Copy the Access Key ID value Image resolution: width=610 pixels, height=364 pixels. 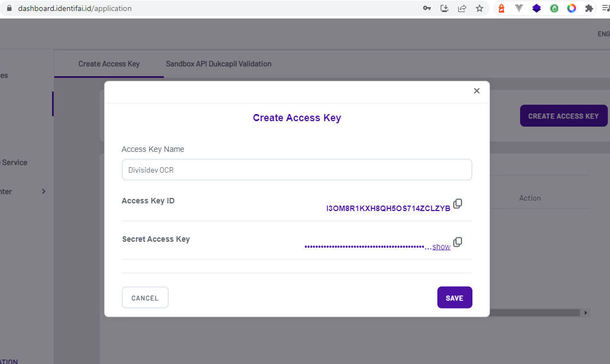pyautogui.click(x=458, y=203)
